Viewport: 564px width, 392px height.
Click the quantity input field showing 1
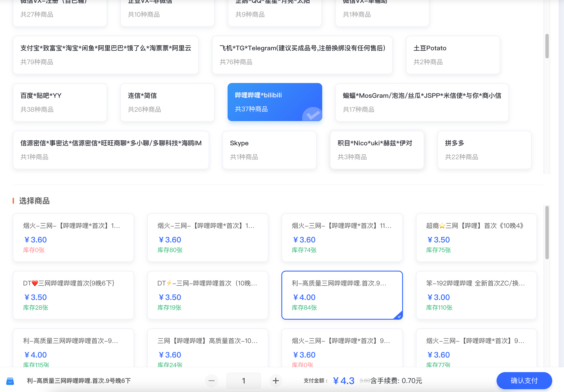point(243,381)
